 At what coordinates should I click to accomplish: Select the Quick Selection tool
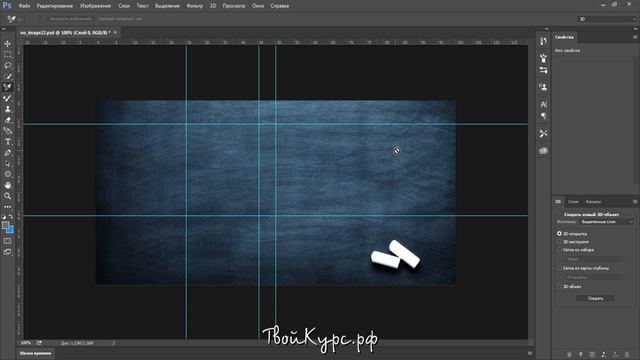tap(7, 76)
